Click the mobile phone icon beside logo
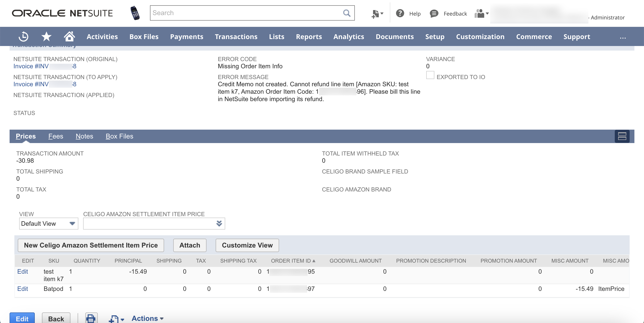This screenshot has width=644, height=323. [135, 13]
